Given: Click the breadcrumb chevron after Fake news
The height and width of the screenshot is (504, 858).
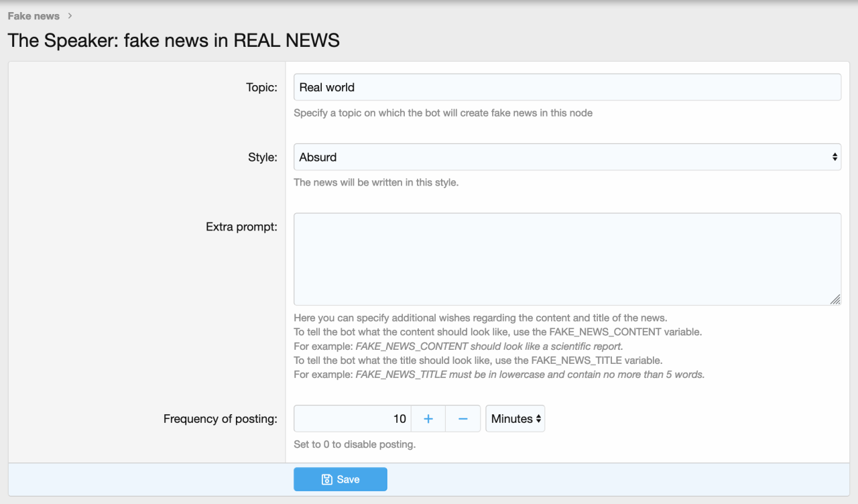Looking at the screenshot, I should (70, 16).
